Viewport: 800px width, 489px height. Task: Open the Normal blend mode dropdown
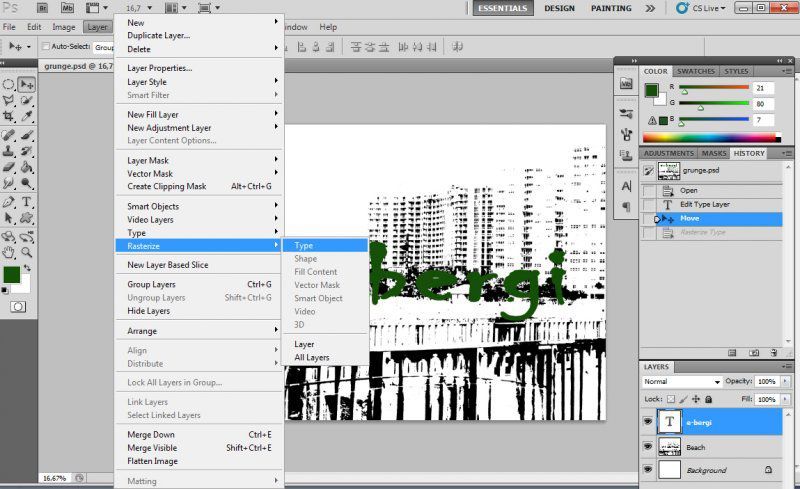[682, 382]
